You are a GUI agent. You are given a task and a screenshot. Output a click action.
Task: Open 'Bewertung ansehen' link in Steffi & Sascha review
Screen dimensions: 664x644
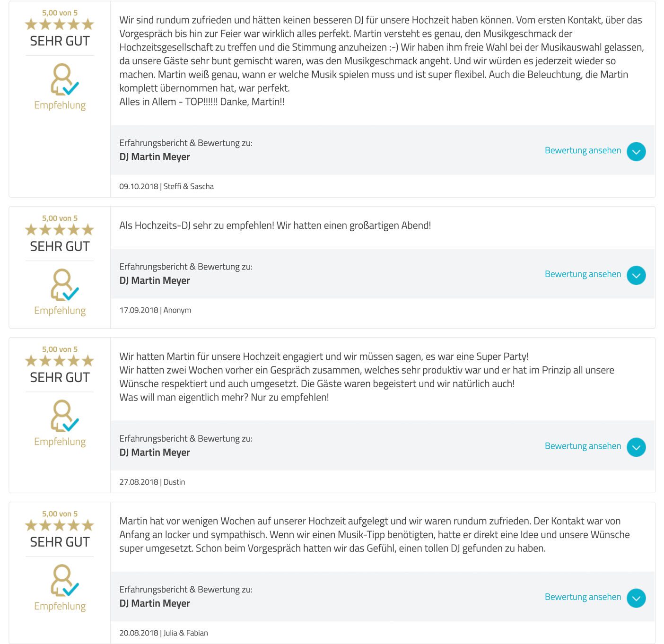click(583, 150)
